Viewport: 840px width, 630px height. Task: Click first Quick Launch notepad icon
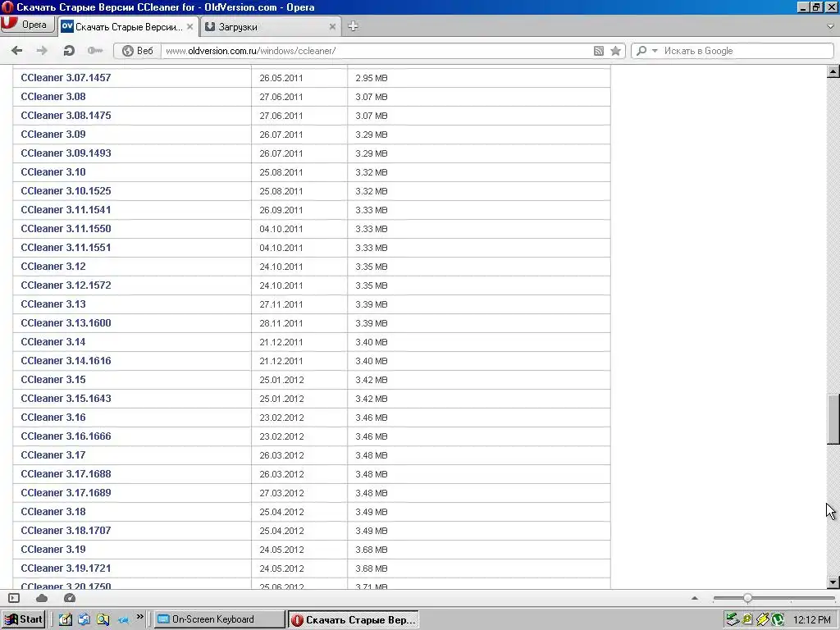click(65, 619)
